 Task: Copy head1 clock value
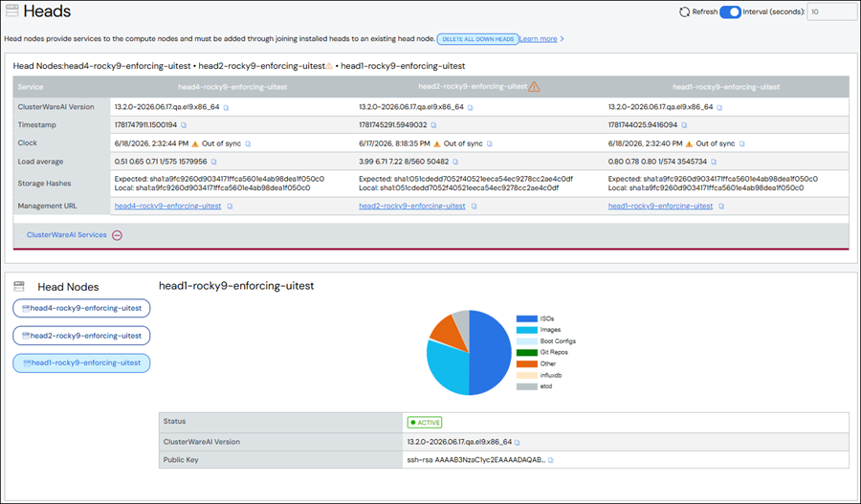741,143
